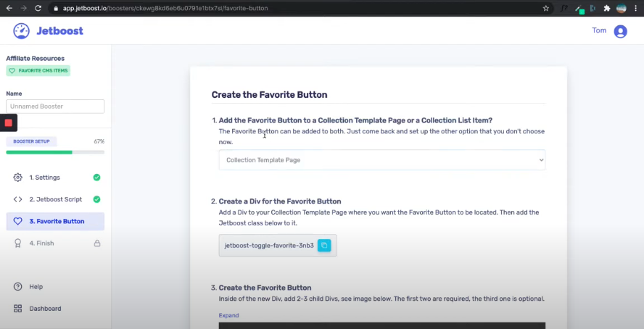Click the green checkmark next to Settings
This screenshot has height=329, width=644.
tap(96, 178)
